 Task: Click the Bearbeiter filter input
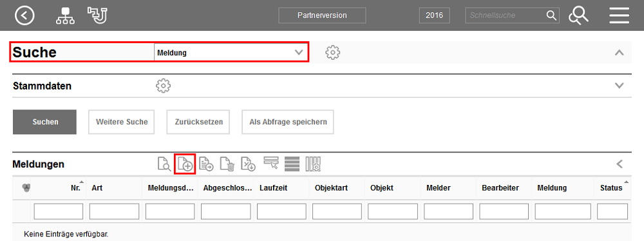tap(504, 211)
